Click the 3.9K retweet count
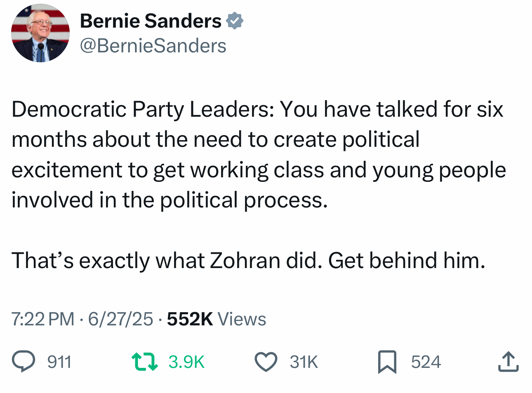Viewport: 532px width, 393px height. click(186, 362)
